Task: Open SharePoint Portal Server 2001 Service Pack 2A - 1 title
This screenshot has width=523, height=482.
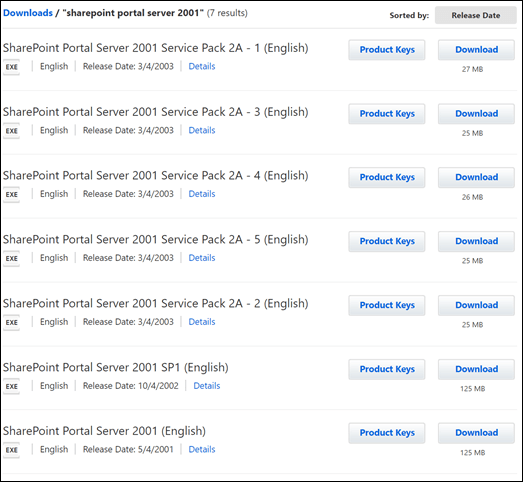Action: (155, 48)
